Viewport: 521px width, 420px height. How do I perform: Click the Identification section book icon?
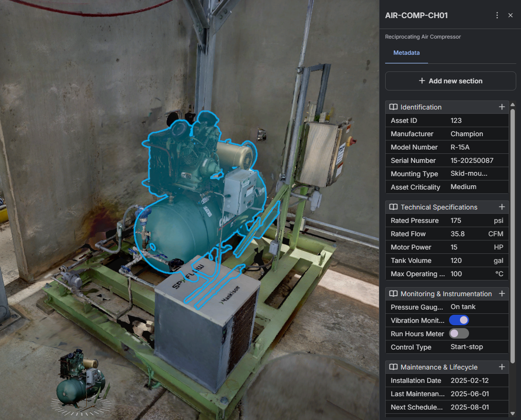(393, 107)
